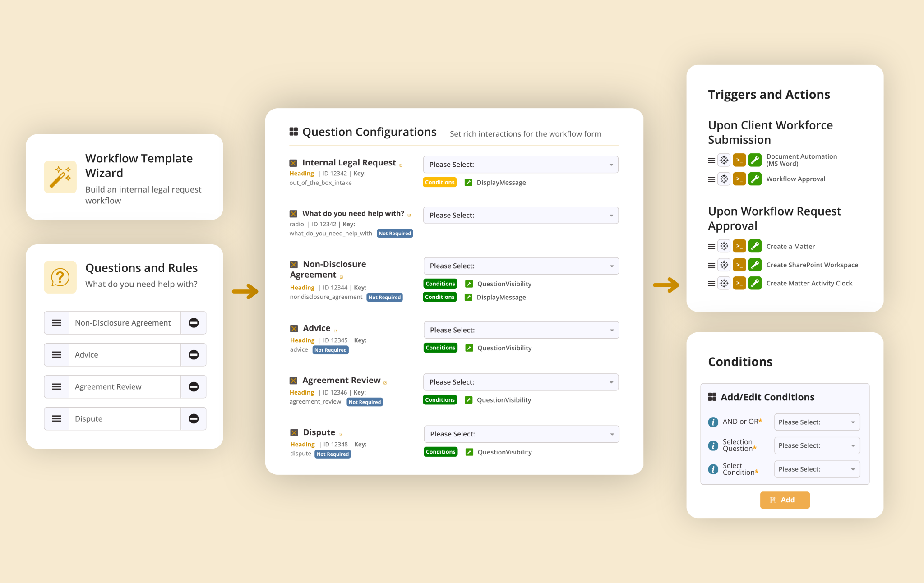Image resolution: width=924 pixels, height=583 pixels.
Task: Click the drag handle for Dispute row
Action: [x=56, y=419]
